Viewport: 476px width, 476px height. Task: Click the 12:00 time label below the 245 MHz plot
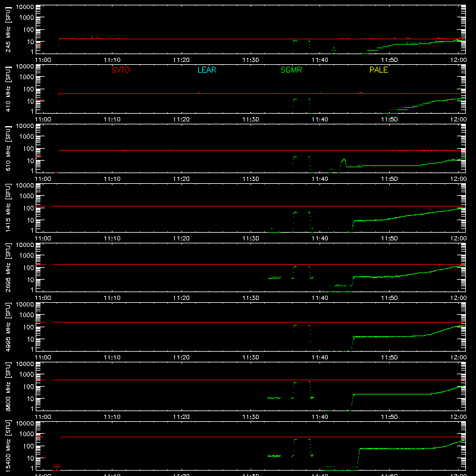pyautogui.click(x=458, y=60)
